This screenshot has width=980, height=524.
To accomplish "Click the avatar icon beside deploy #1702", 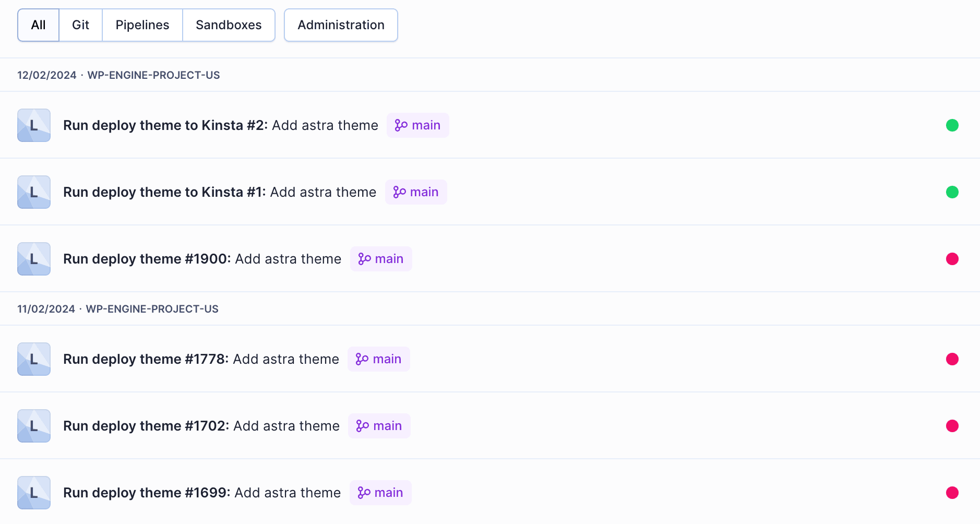I will [33, 425].
